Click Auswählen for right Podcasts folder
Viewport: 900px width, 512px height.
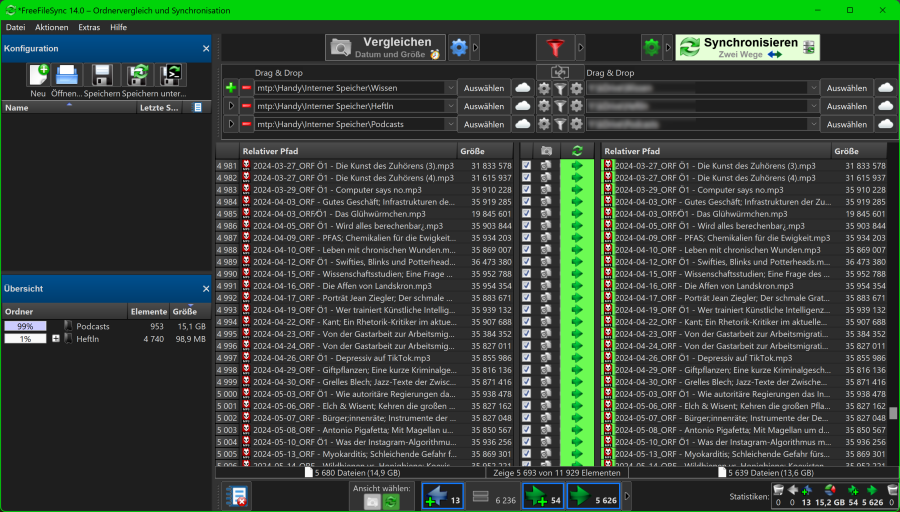tap(847, 124)
